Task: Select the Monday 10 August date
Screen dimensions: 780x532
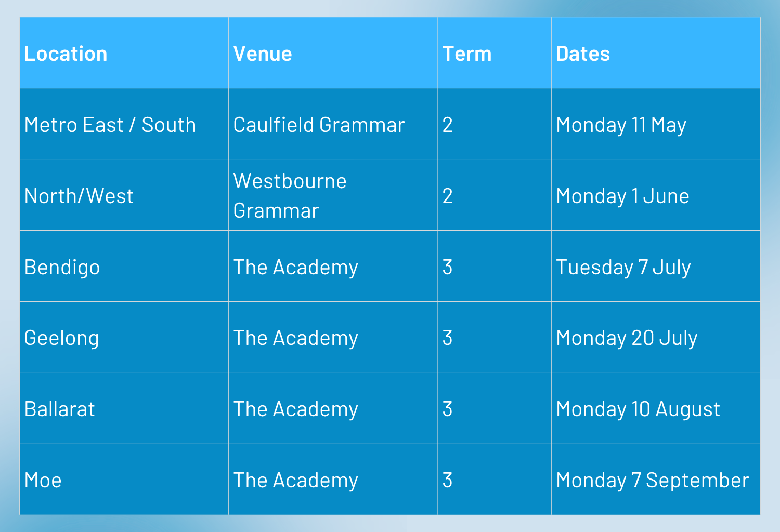Action: click(x=638, y=409)
